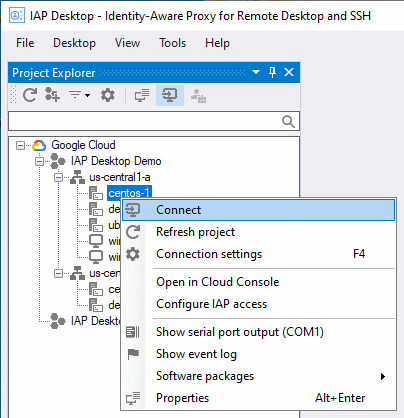Image resolution: width=404 pixels, height=418 pixels.
Task: Choose Refresh project in context menu
Action: 259,232
